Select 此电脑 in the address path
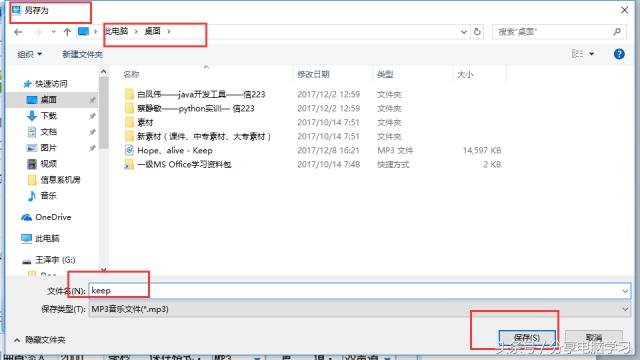The width and height of the screenshot is (640, 360). click(x=117, y=31)
